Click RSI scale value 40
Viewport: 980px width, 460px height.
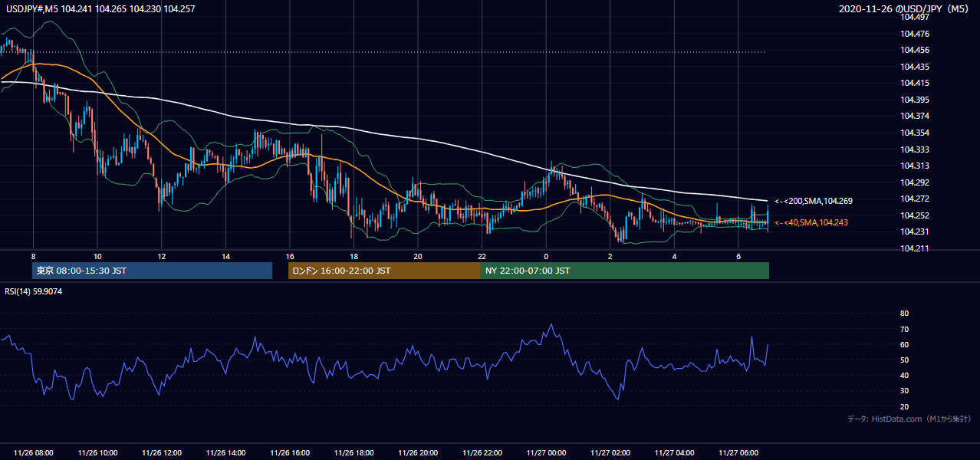coord(904,375)
